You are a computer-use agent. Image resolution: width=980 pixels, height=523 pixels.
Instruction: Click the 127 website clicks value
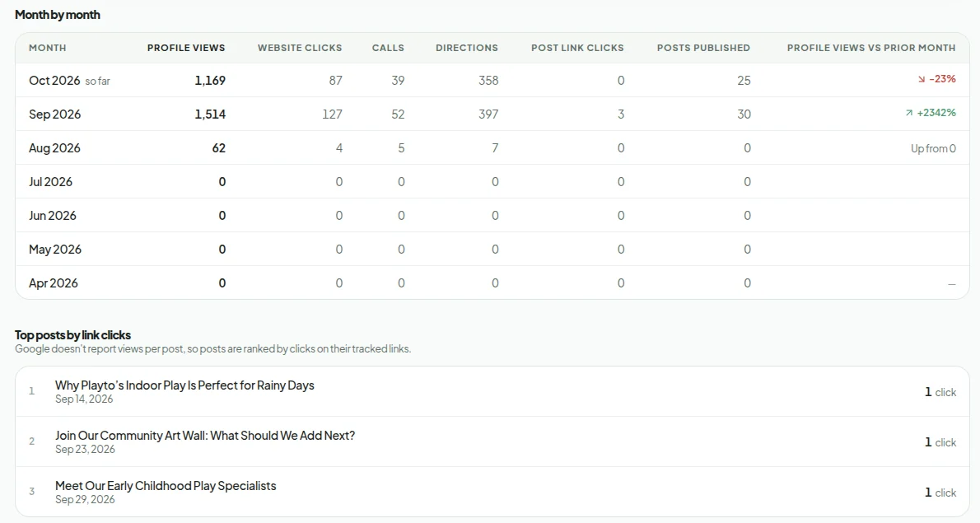(x=333, y=114)
